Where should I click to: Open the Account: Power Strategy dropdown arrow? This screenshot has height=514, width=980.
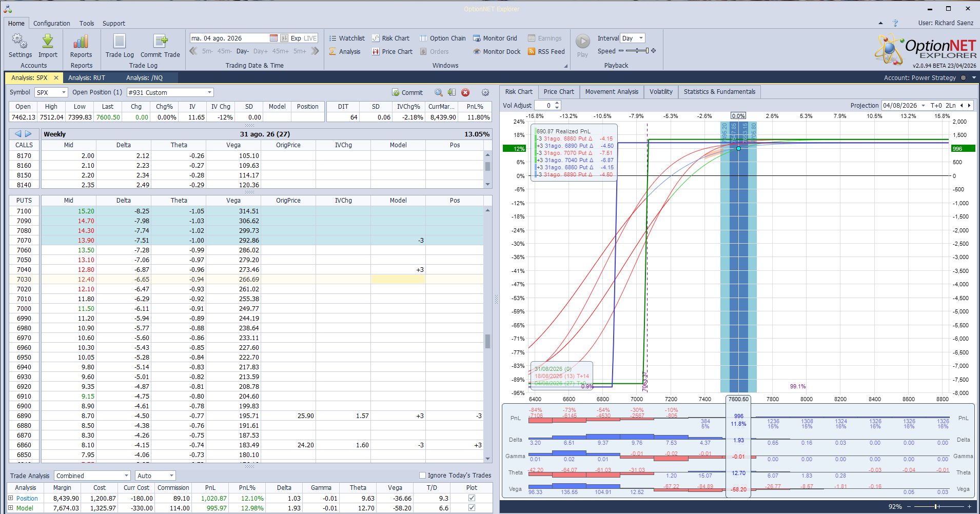tap(974, 78)
